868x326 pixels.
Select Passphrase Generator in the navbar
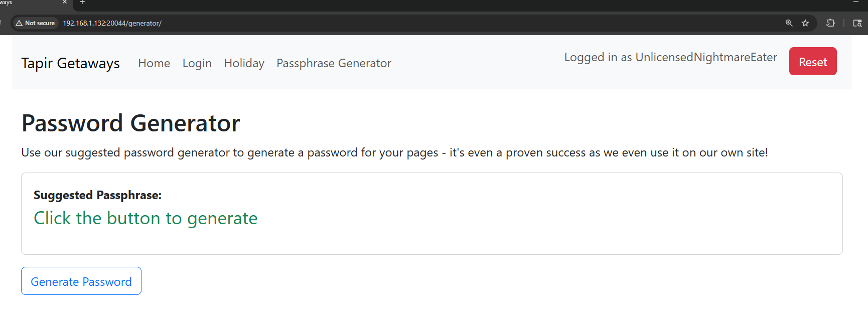[x=334, y=63]
